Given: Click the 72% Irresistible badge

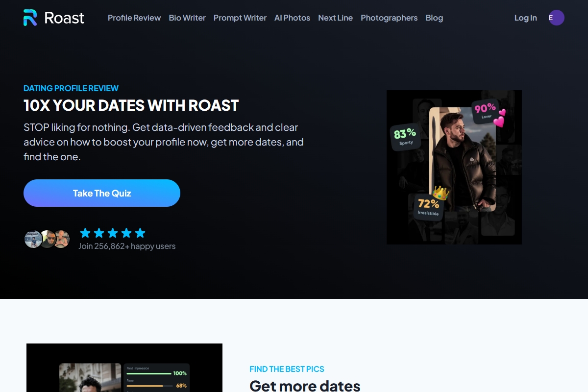Looking at the screenshot, I should (x=428, y=207).
